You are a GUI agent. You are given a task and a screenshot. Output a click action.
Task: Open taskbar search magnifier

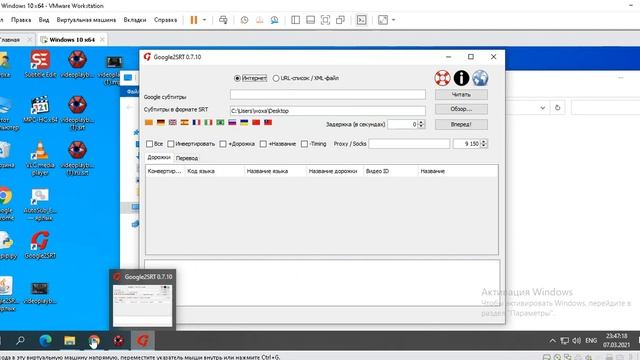point(20,340)
